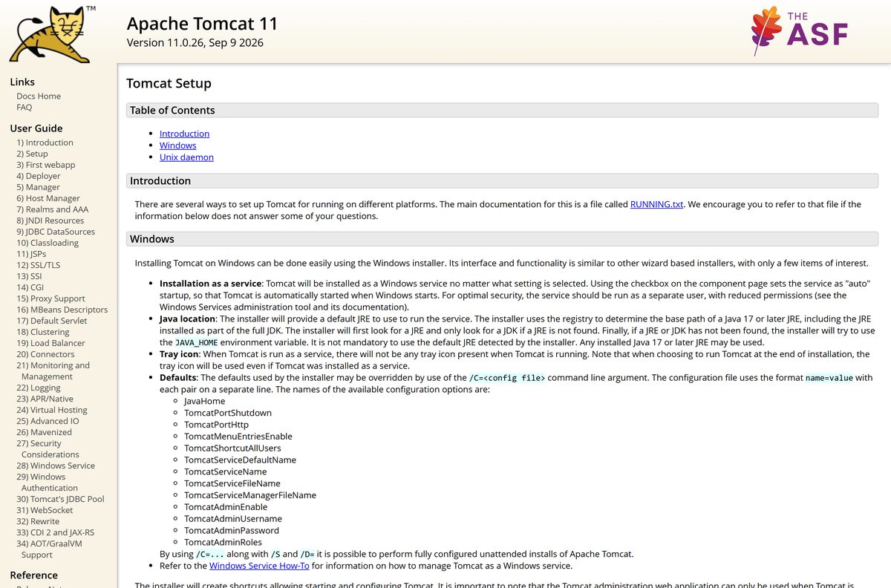
Task: Click TomcatServiceDefaultName option
Action: pos(240,460)
